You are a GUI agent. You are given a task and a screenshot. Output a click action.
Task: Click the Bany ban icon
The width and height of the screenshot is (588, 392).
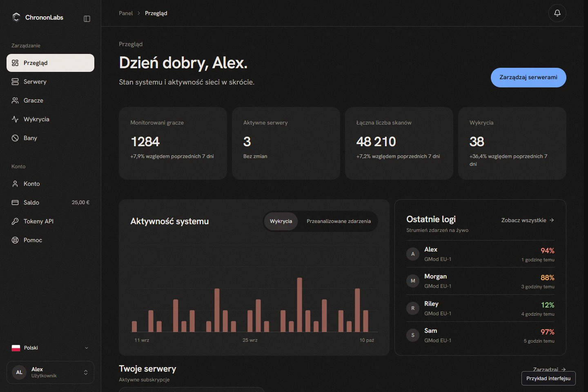pyautogui.click(x=15, y=138)
